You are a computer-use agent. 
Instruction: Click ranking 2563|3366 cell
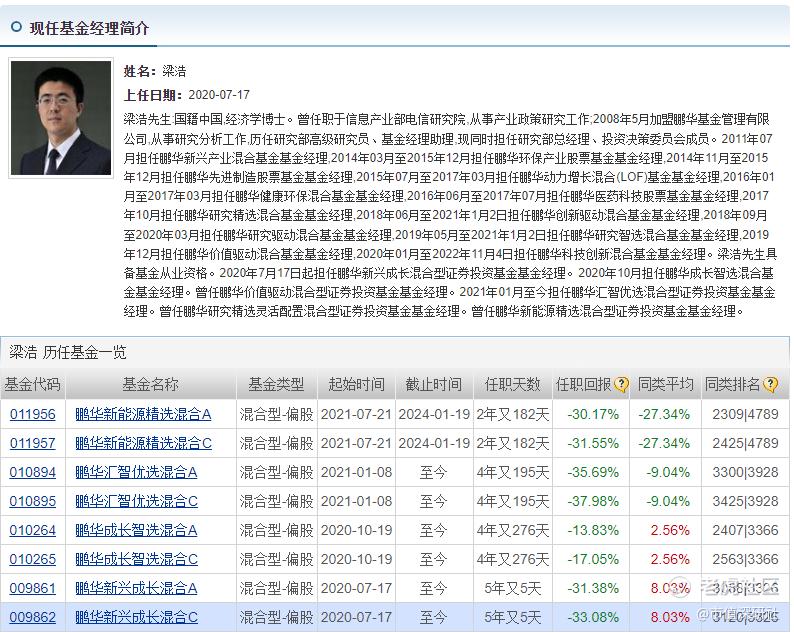(745, 559)
